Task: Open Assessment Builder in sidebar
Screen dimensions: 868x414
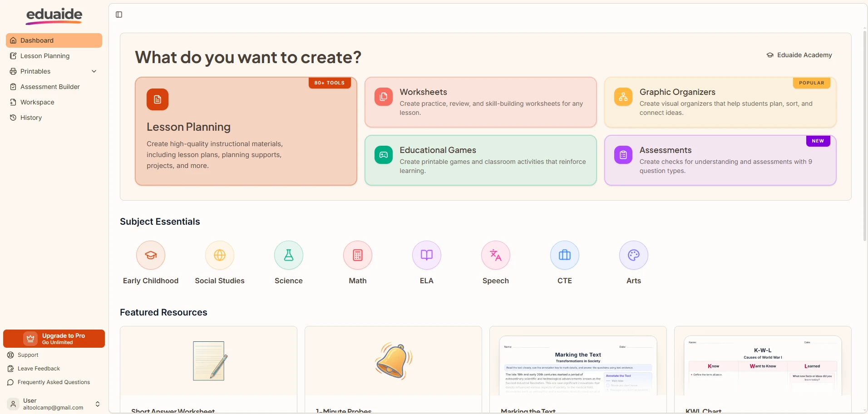Action: pos(54,87)
